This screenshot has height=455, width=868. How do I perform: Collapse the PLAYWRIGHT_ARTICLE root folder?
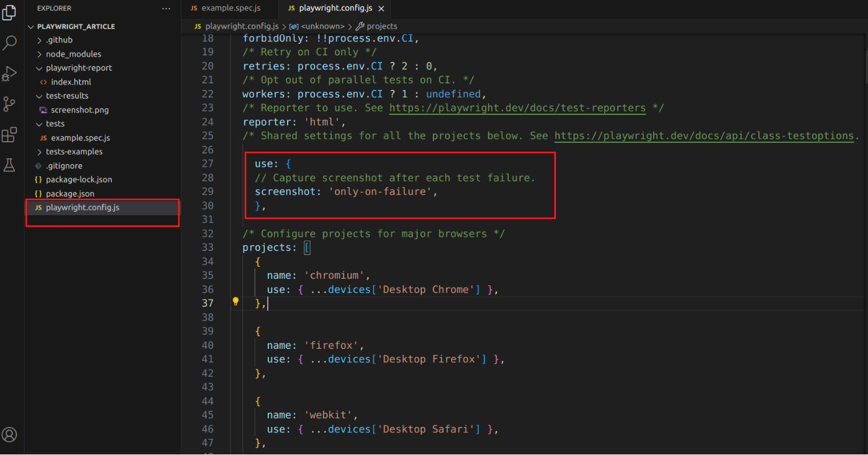click(x=76, y=26)
